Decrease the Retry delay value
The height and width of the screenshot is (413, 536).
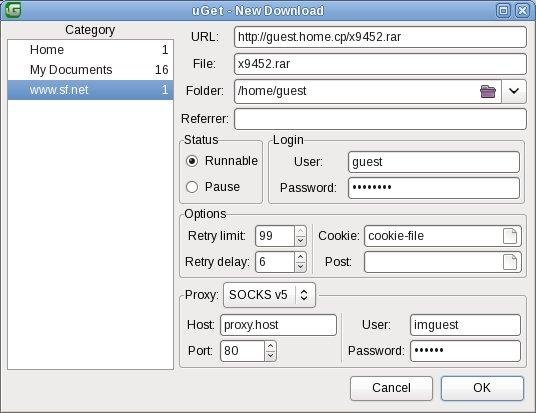pyautogui.click(x=300, y=267)
